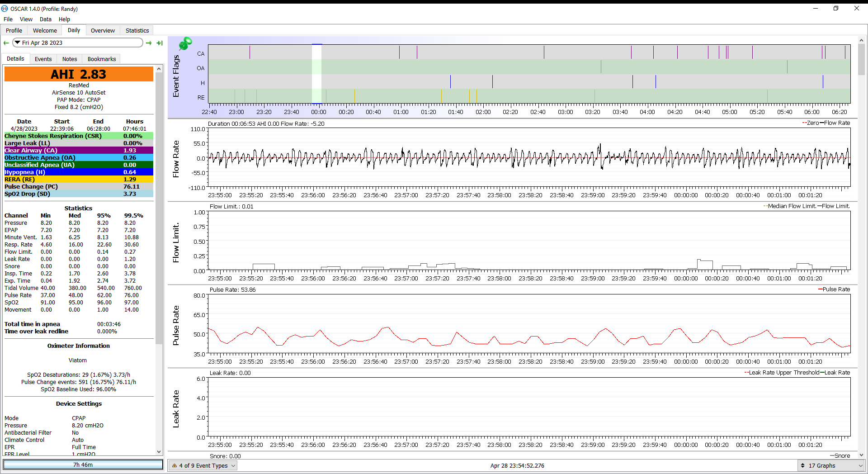Click Climate Control setting value Auto

pos(78,440)
